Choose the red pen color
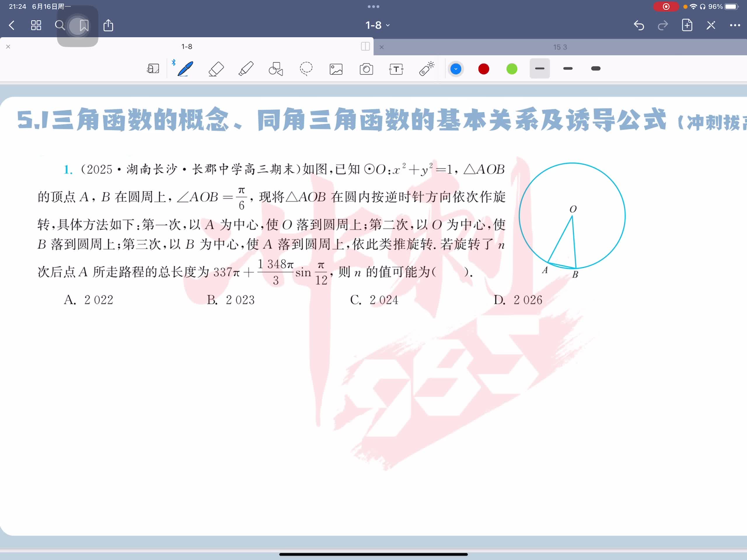 tap(484, 69)
